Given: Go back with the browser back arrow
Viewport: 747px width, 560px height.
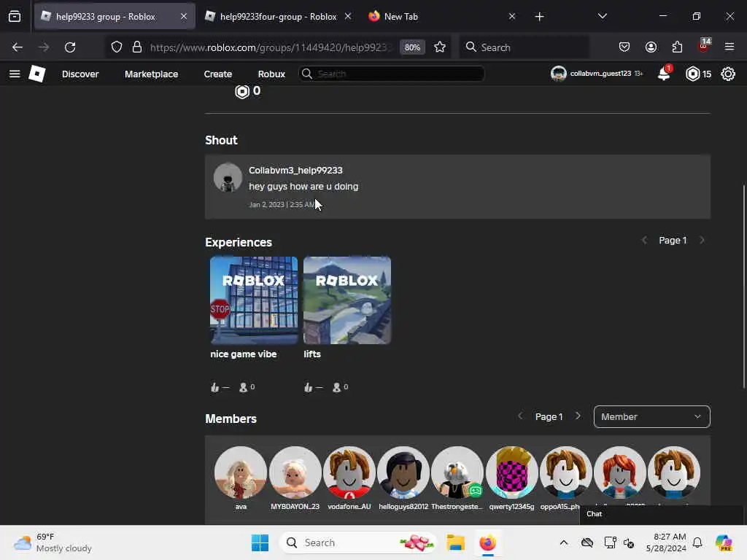Looking at the screenshot, I should 18,47.
